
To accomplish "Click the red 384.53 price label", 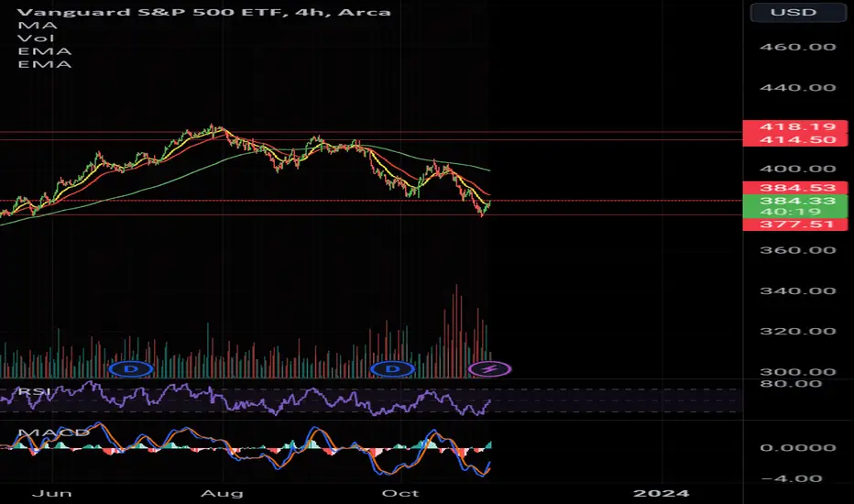I will click(x=795, y=188).
